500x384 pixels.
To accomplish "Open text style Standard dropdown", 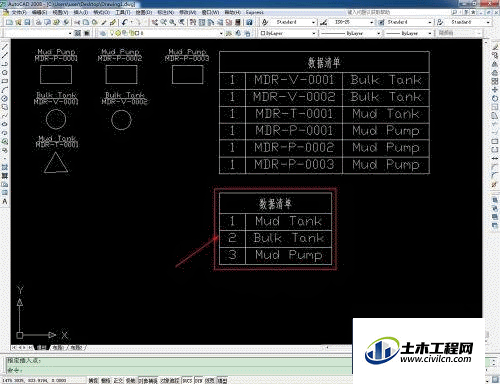I will click(x=313, y=22).
